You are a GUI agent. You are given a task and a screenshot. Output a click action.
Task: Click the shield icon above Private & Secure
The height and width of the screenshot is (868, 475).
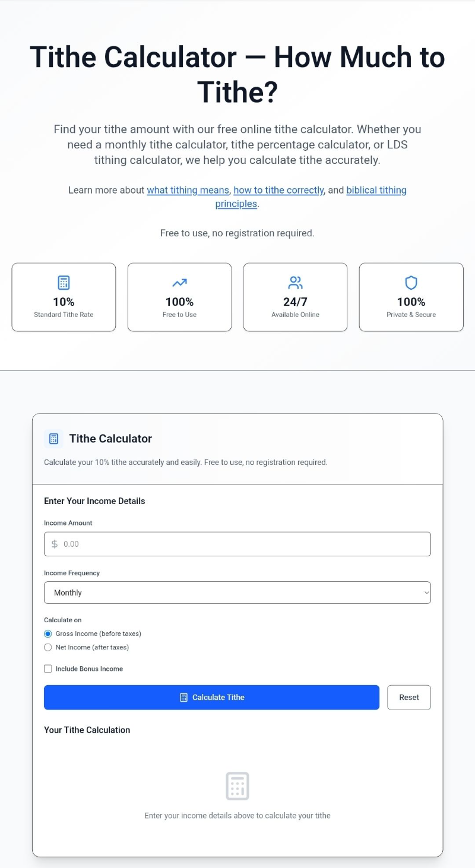click(411, 283)
